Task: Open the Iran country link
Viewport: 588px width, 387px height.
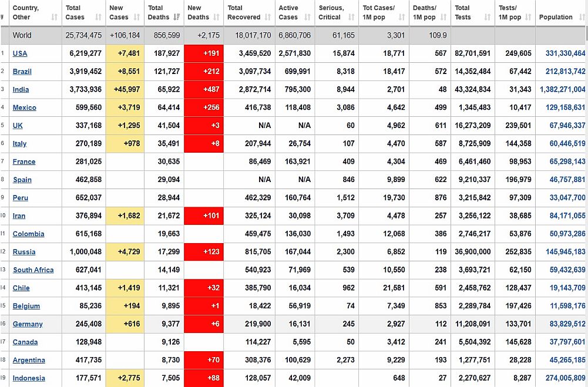Action: (x=19, y=216)
